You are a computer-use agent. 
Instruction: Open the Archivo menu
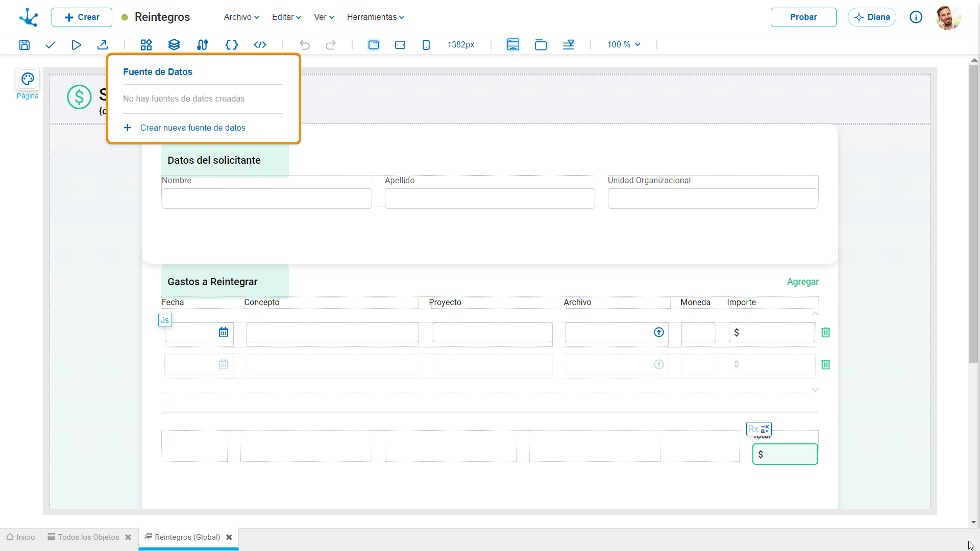[x=241, y=17]
